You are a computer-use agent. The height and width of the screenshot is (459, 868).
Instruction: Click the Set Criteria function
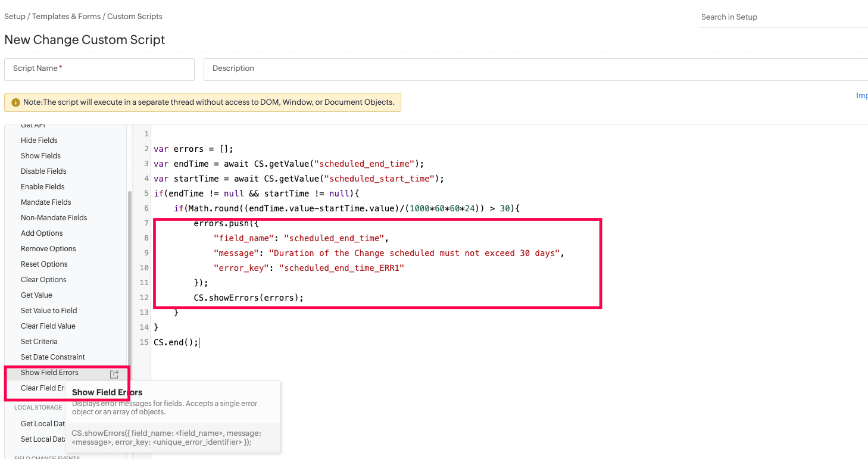click(x=39, y=342)
